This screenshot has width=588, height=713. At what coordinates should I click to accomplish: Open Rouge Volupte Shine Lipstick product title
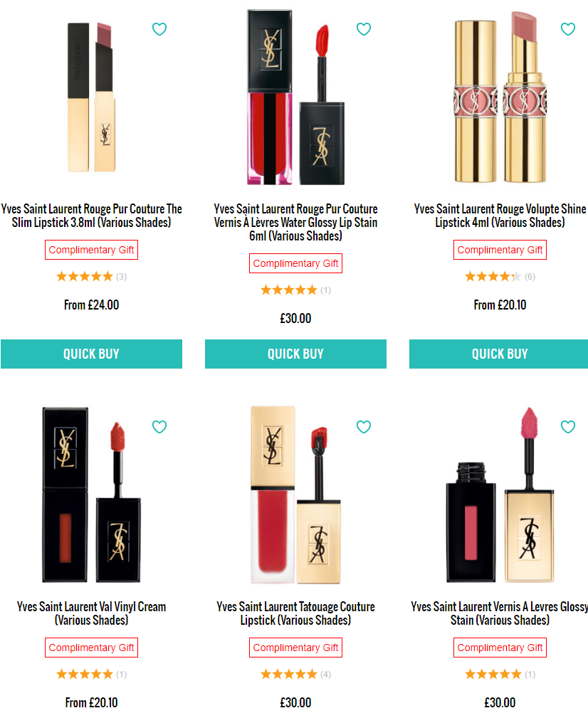(x=500, y=216)
